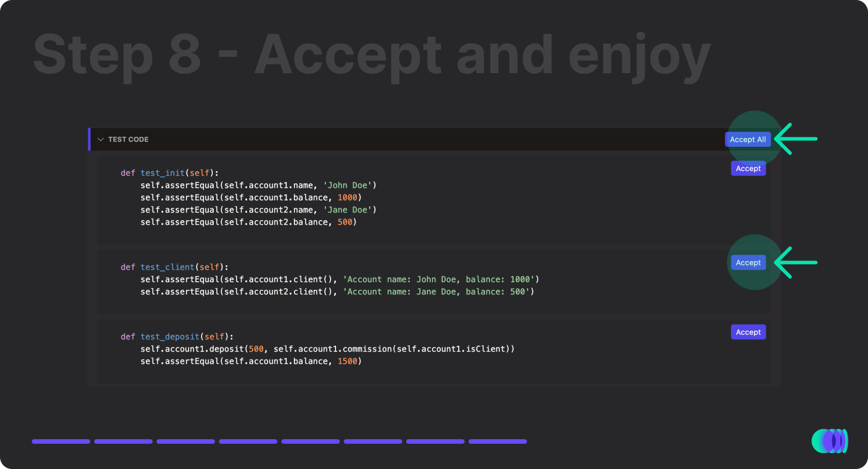
Task: Accept the test_client code block
Action: (x=748, y=263)
